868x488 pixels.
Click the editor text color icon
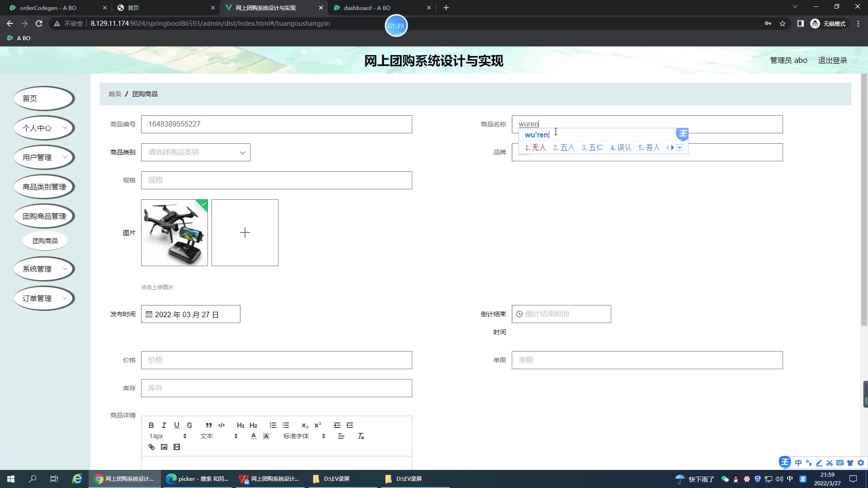254,436
